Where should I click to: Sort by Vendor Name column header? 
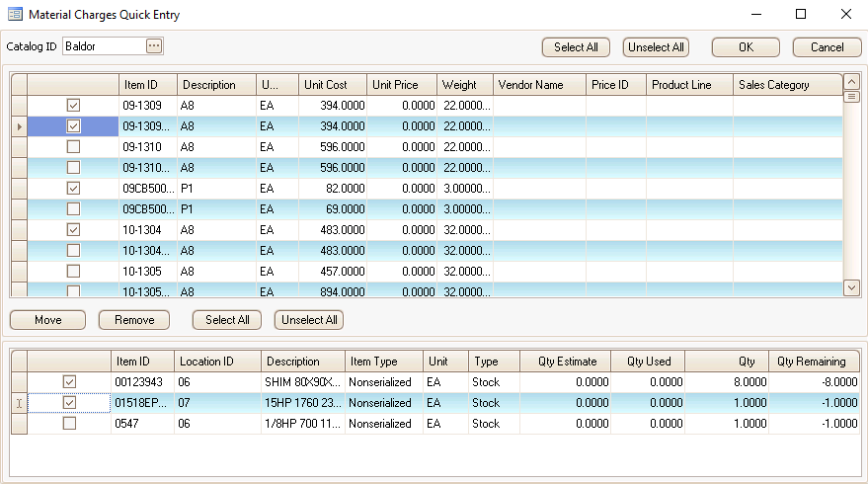[x=539, y=85]
